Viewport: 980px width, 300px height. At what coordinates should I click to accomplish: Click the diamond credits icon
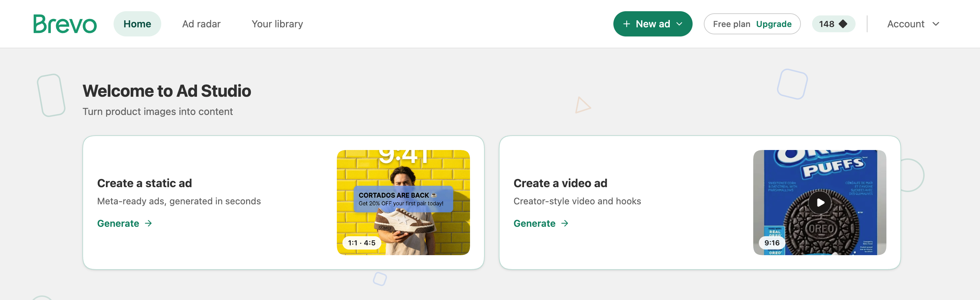click(843, 24)
